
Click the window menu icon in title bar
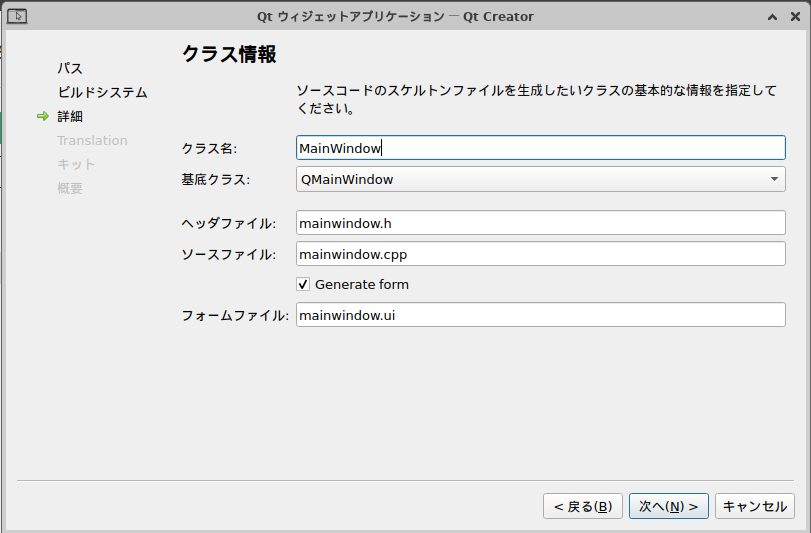[17, 17]
